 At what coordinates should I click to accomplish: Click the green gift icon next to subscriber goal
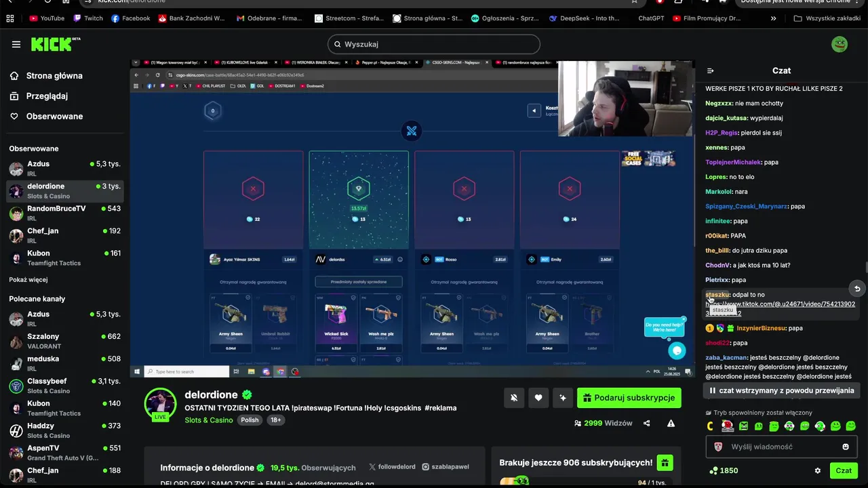click(x=665, y=463)
